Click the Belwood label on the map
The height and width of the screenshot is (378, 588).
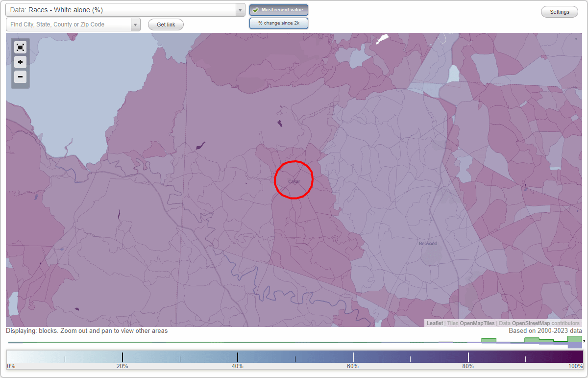click(428, 243)
